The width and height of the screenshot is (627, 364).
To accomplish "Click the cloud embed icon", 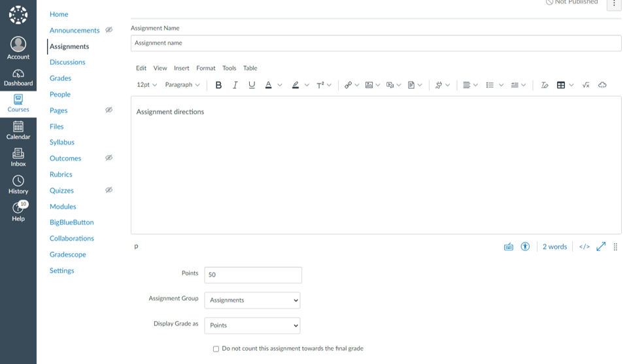I will 602,85.
